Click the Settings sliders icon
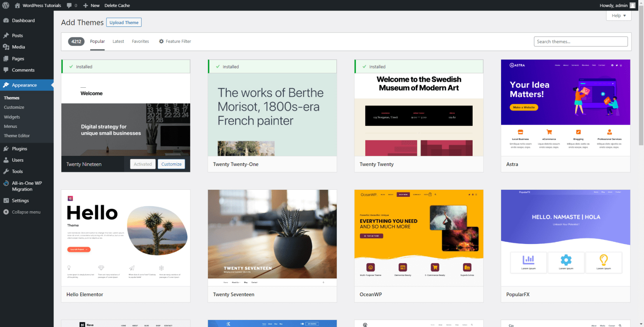This screenshot has height=327, width=644. coord(6,200)
